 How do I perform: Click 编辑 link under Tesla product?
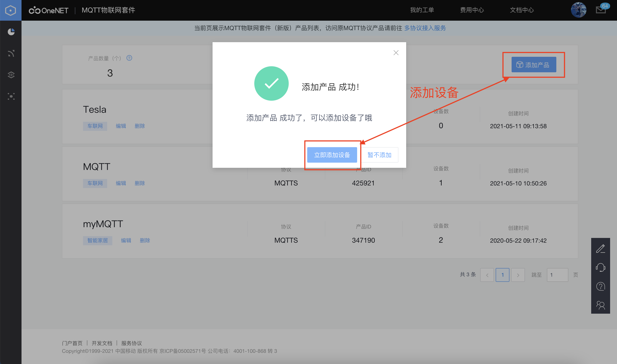click(x=121, y=126)
